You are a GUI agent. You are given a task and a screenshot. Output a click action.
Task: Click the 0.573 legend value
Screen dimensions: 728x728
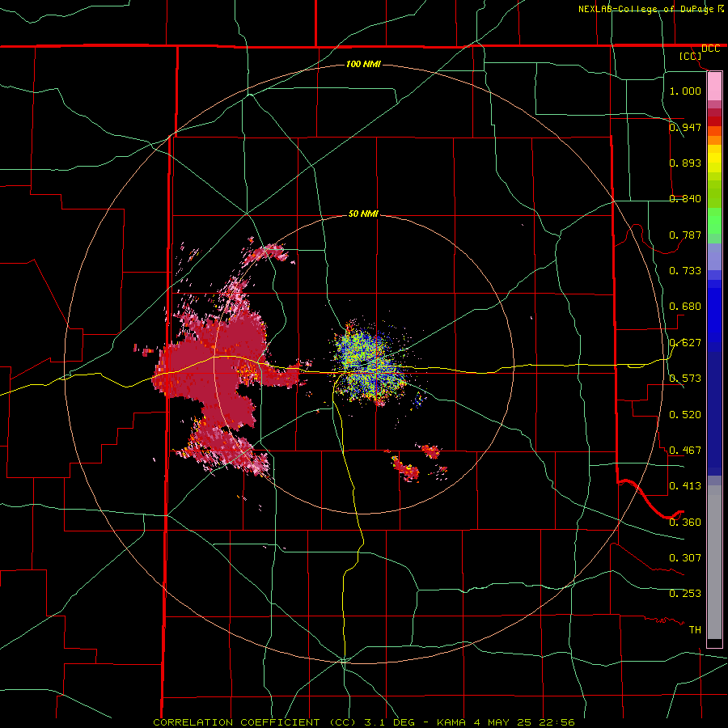click(x=685, y=379)
